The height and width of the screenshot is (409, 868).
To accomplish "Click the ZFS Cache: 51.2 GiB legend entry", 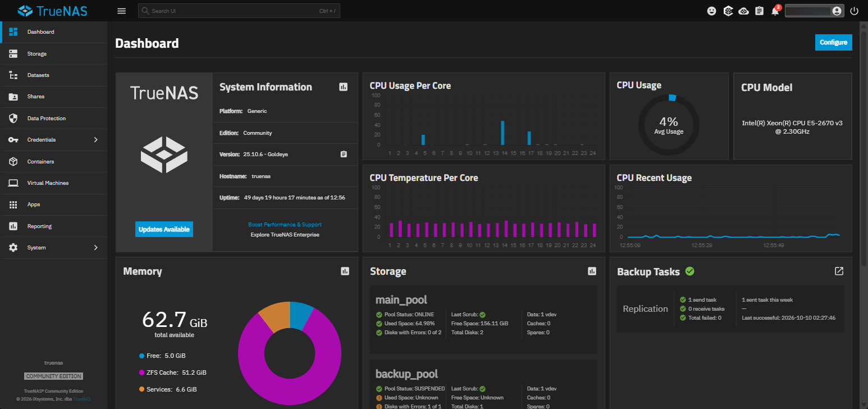I will tap(172, 372).
